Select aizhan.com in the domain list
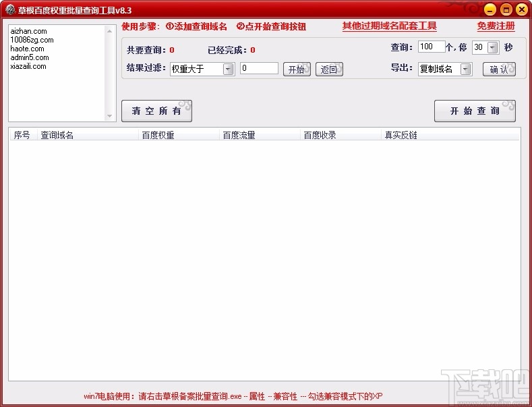This screenshot has height=407, width=532. (x=28, y=31)
